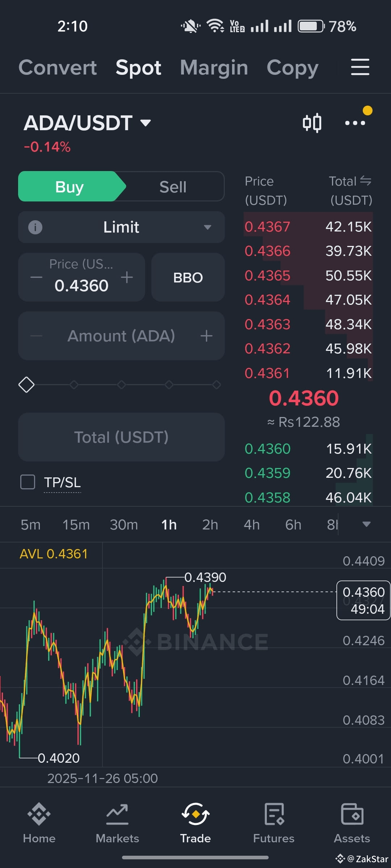Enable the TP/SL checkbox

tap(28, 482)
